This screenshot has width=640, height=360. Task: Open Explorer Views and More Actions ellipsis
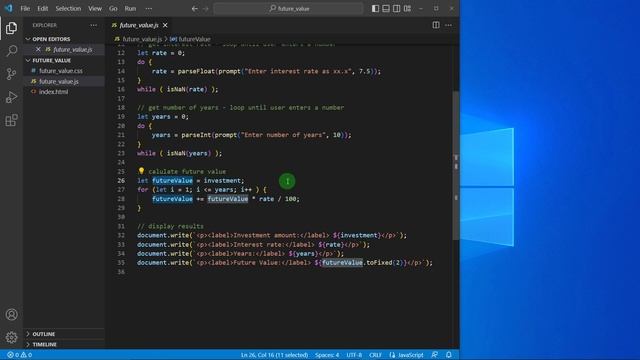(x=93, y=25)
